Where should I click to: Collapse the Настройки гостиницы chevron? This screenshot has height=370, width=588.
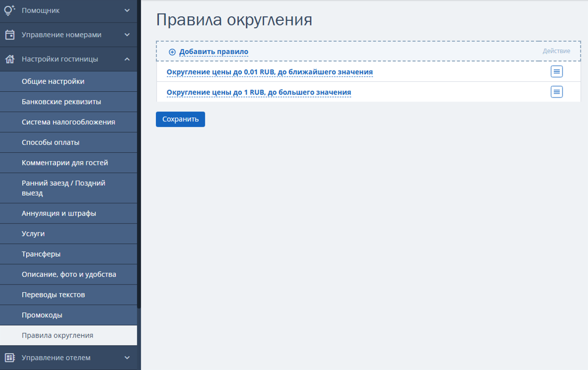tap(127, 59)
